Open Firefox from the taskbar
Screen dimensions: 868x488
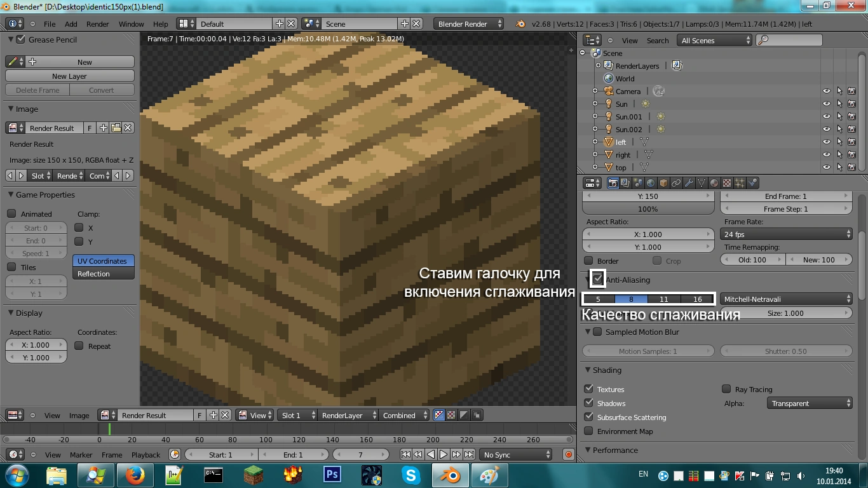(x=135, y=475)
